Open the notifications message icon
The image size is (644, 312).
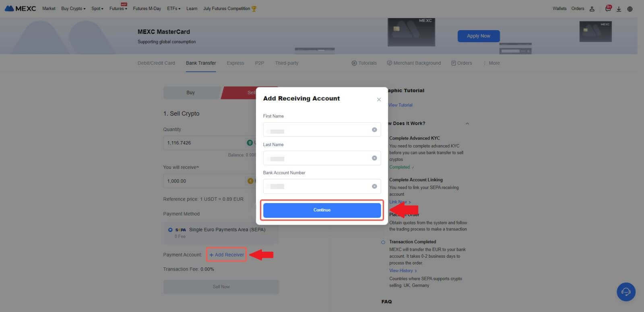[x=608, y=9]
